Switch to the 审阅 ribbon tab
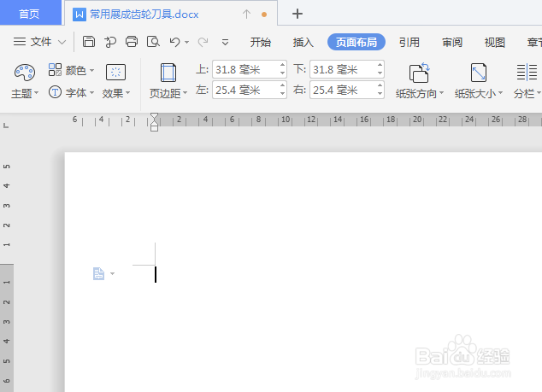542x392 pixels. tap(452, 42)
